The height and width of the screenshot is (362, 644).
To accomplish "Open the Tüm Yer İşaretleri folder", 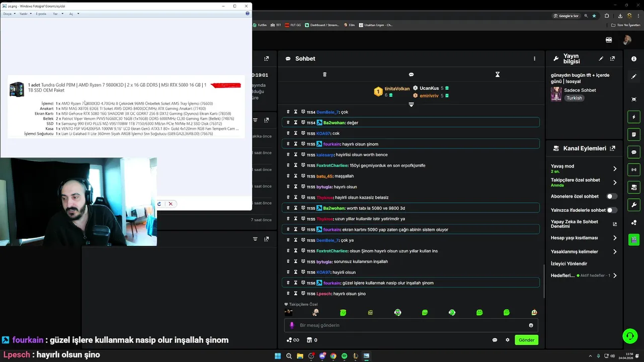I will point(625,25).
